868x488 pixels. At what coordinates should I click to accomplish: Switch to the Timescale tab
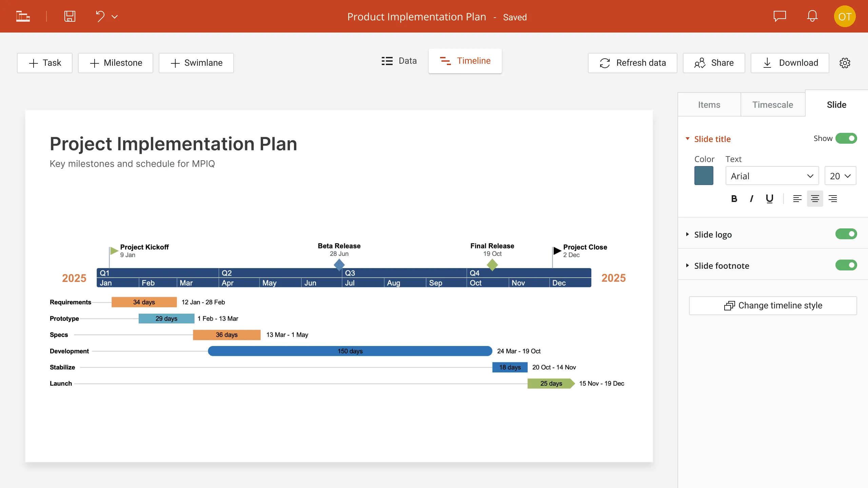[x=772, y=105]
